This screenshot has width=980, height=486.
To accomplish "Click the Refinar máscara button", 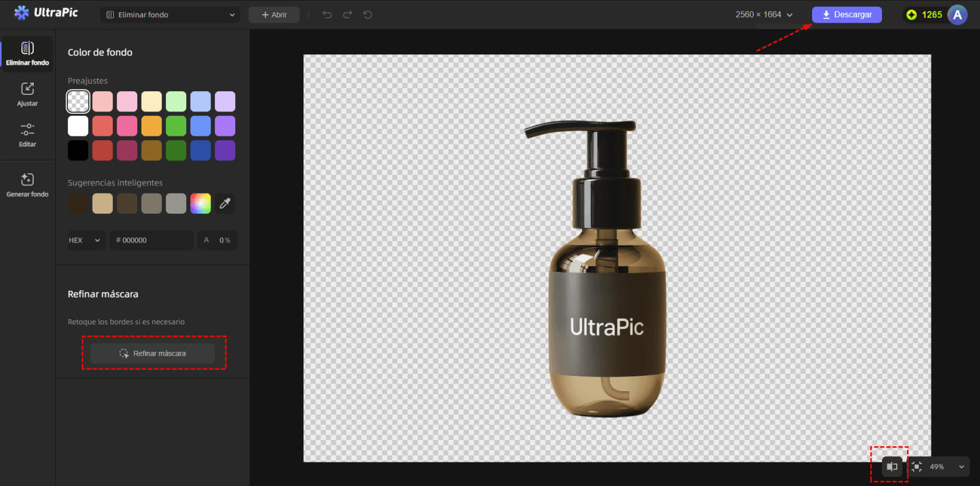I will pos(153,353).
